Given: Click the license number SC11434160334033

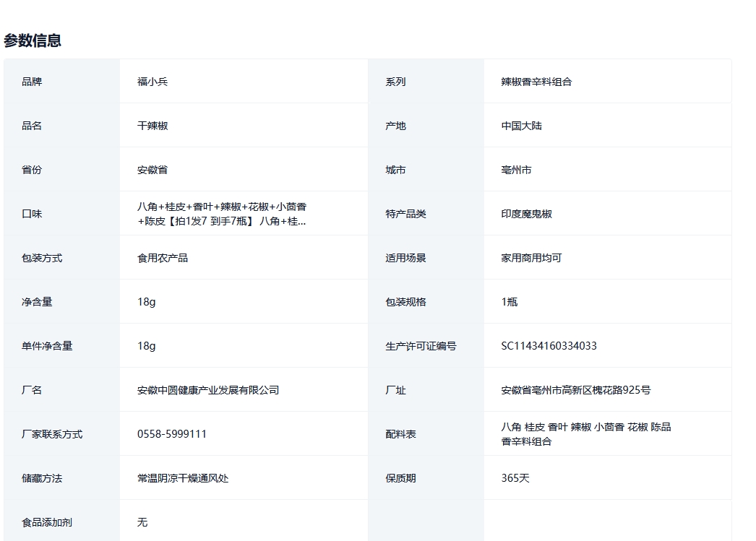Looking at the screenshot, I should click(549, 346).
